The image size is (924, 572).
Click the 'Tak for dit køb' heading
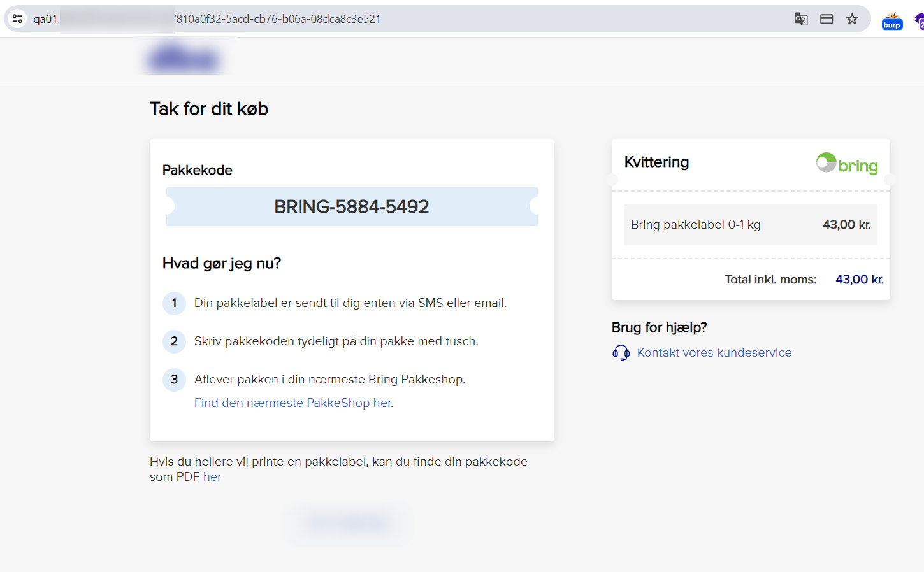pyautogui.click(x=209, y=109)
